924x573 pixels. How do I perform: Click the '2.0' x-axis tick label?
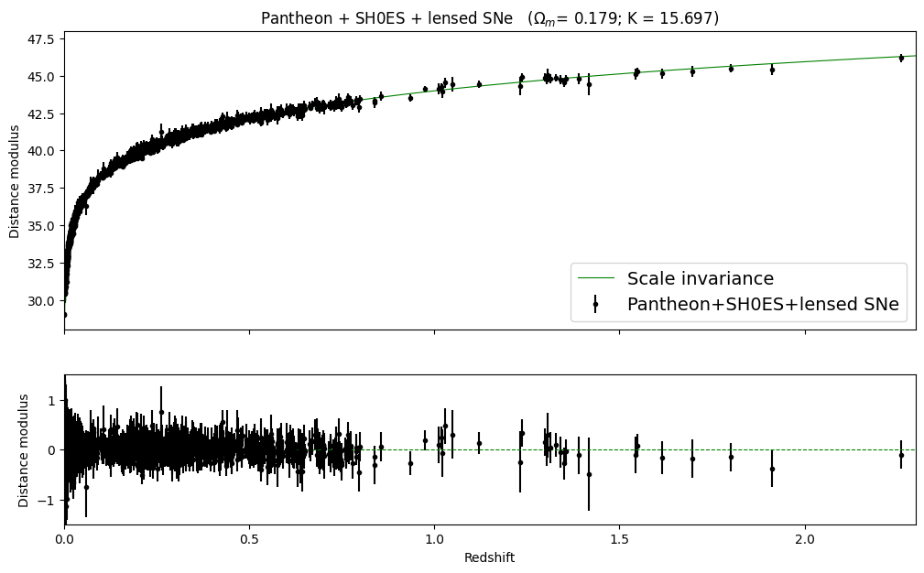coord(805,539)
